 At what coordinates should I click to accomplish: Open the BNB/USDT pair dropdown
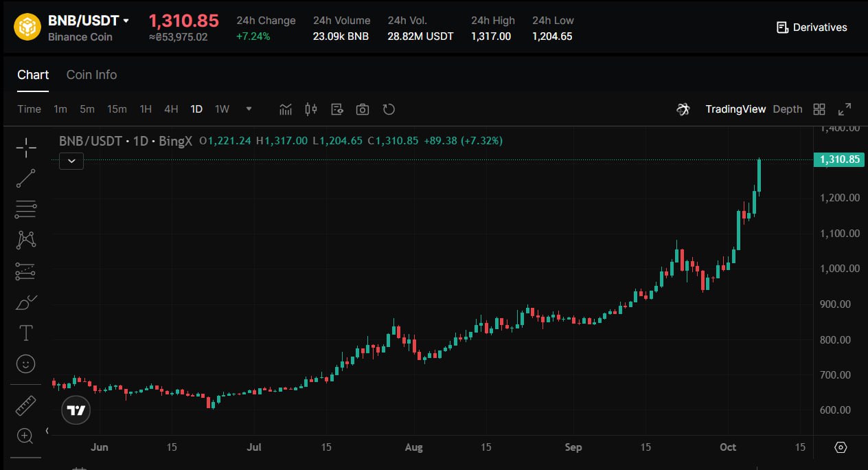[x=126, y=21]
